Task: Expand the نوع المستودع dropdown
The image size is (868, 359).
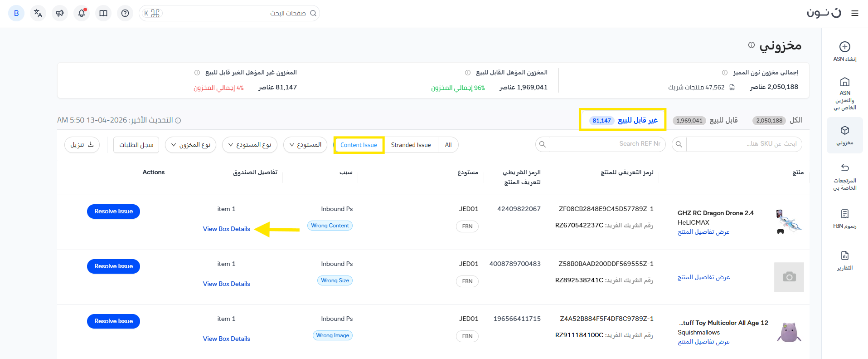Action: 250,145
